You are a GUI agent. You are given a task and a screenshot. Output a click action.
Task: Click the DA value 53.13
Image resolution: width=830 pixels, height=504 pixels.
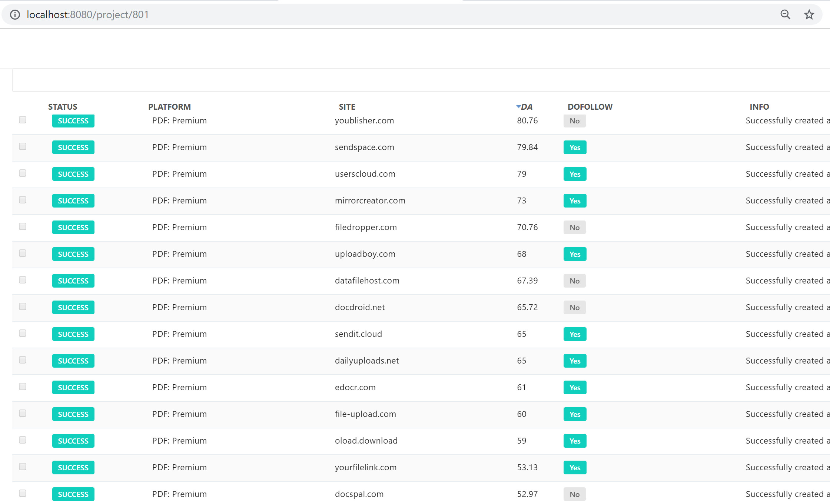[527, 468]
